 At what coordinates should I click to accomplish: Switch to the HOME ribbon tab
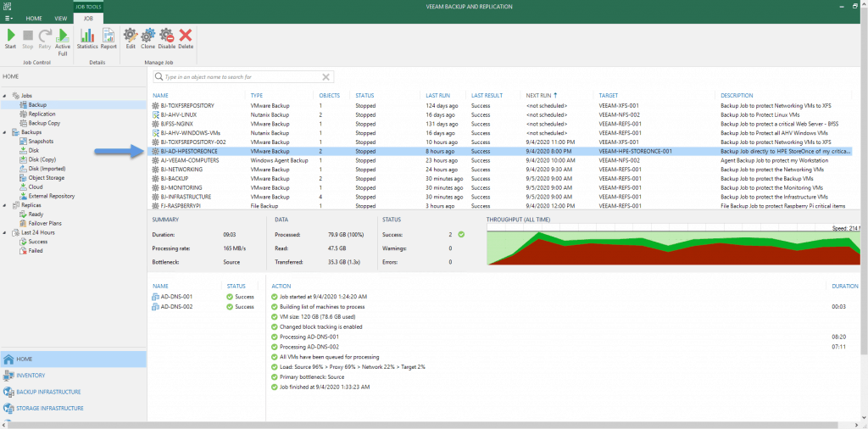pos(34,19)
